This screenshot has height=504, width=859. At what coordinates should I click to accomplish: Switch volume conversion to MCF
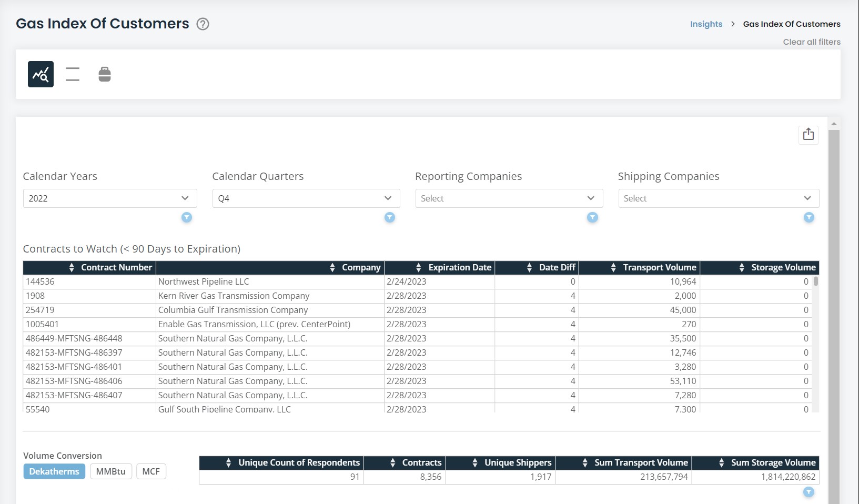(151, 471)
